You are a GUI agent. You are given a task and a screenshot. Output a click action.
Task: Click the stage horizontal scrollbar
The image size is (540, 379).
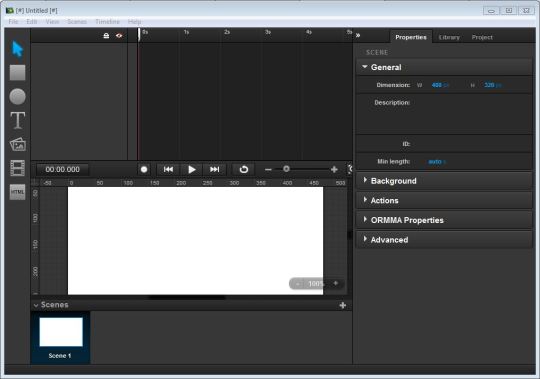click(187, 297)
